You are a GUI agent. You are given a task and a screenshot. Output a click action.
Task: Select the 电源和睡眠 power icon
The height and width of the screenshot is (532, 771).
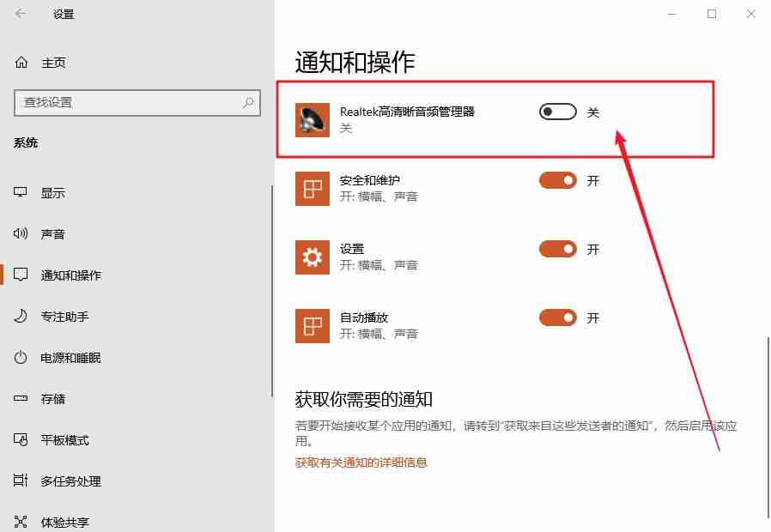(x=20, y=358)
